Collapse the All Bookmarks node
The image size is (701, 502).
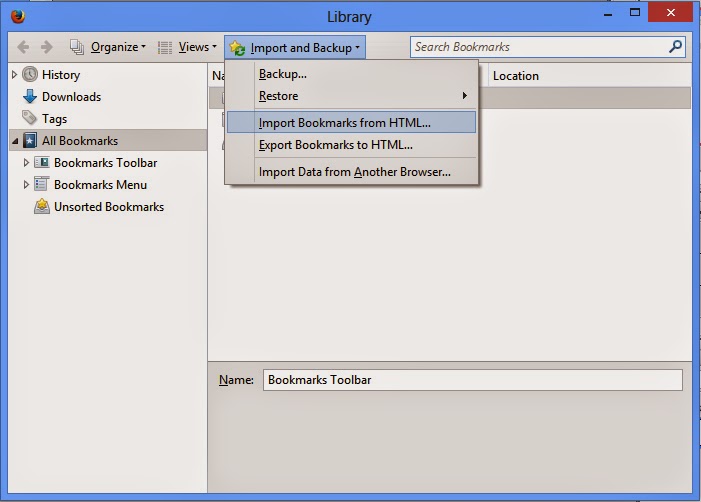coord(15,141)
